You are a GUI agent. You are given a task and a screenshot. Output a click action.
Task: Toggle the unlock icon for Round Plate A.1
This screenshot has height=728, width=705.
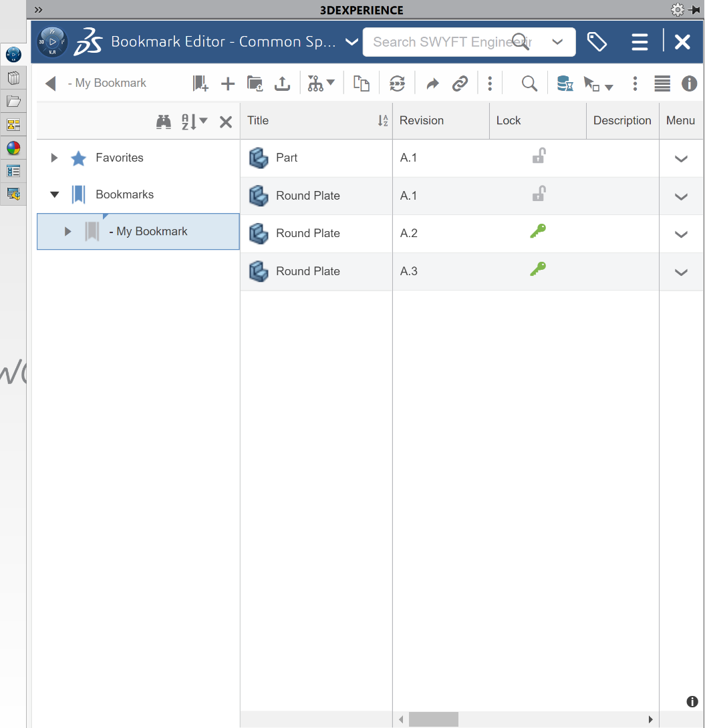539,194
